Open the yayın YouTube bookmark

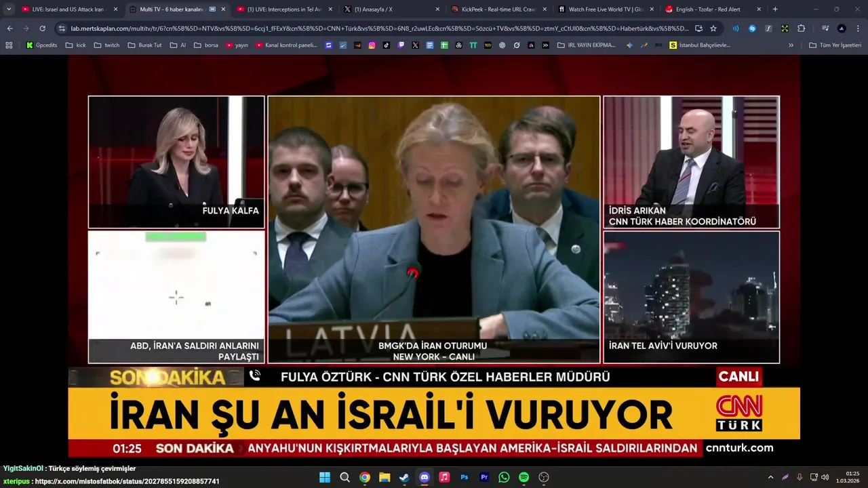(x=237, y=45)
